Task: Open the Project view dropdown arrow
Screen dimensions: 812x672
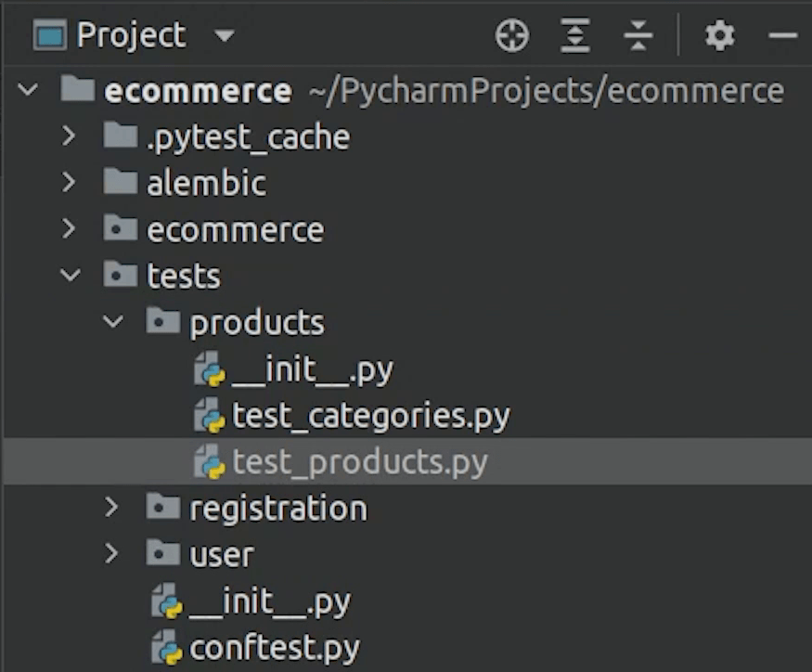Action: point(224,36)
